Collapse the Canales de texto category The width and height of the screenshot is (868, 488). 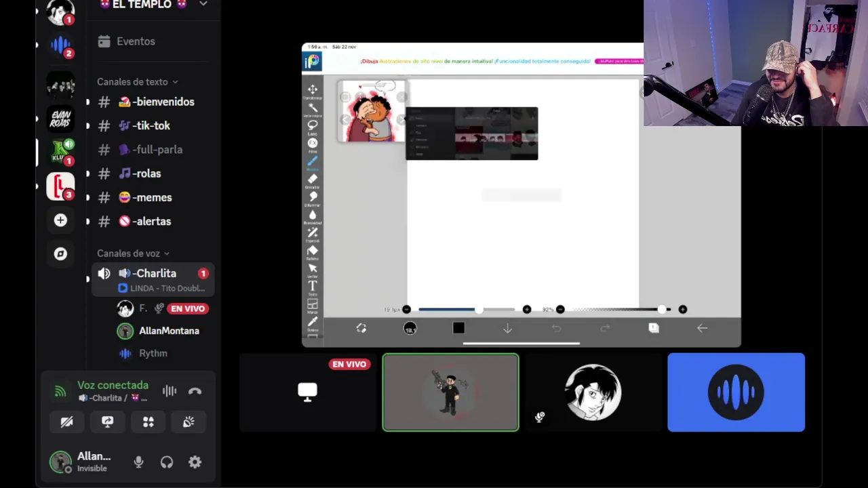tap(138, 82)
